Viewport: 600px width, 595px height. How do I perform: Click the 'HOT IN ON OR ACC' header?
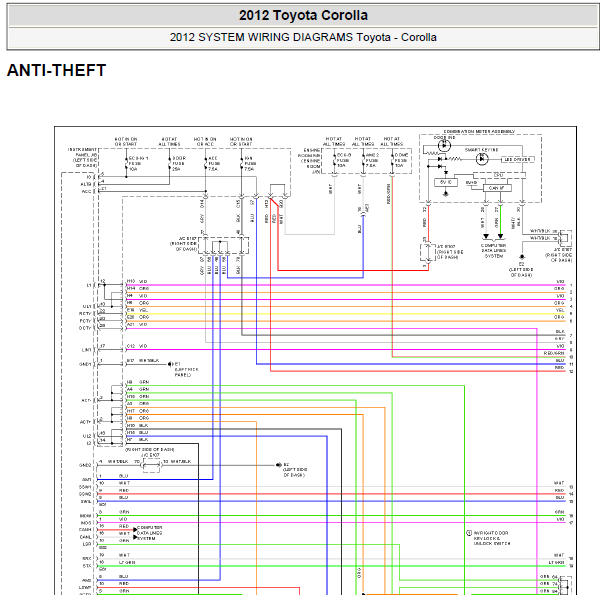[205, 142]
